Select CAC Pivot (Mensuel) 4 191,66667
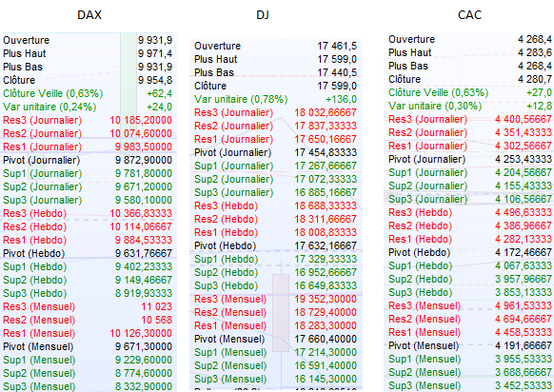554x392 pixels. (x=470, y=345)
